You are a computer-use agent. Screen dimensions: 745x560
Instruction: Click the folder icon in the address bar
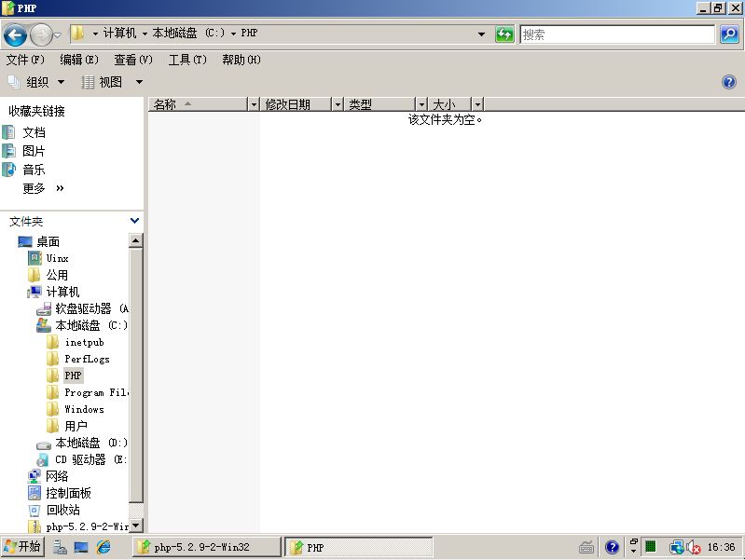pyautogui.click(x=77, y=34)
